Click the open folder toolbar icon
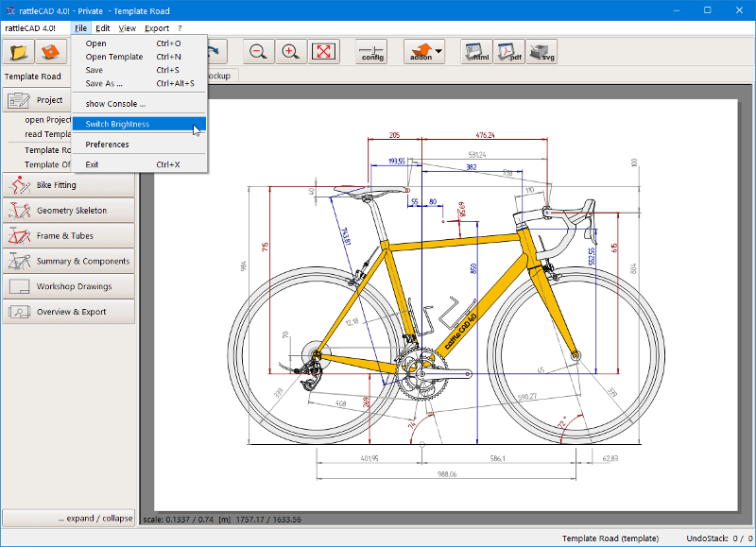Screen dimensions: 756x547 point(19,52)
